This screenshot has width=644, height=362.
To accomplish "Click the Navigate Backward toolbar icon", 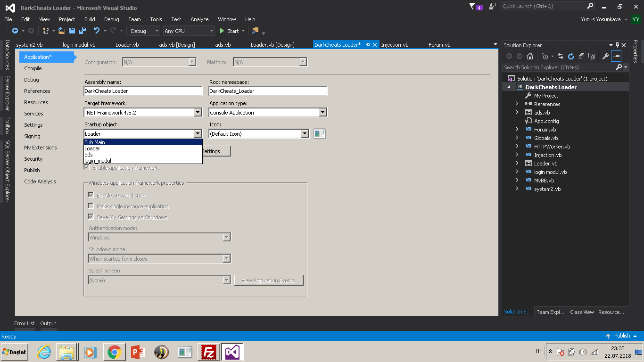I will coord(15,31).
